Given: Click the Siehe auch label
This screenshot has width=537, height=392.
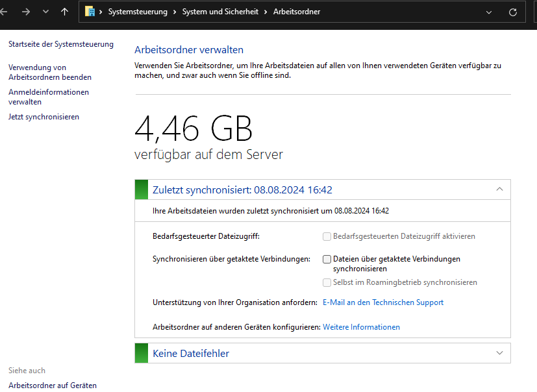Looking at the screenshot, I should tap(27, 371).
